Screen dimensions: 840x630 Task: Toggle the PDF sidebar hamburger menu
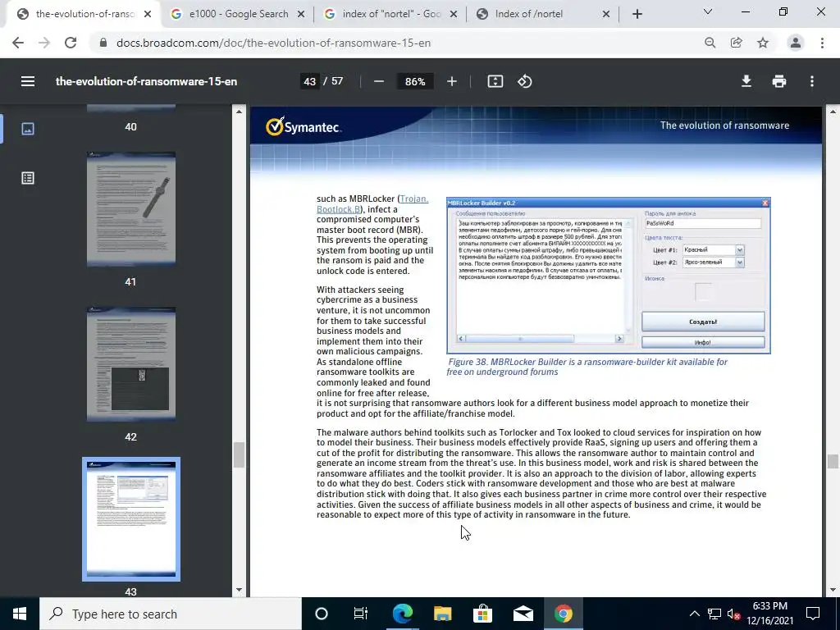(x=28, y=81)
